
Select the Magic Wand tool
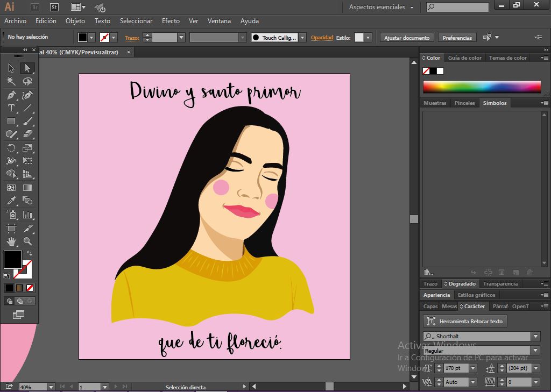(x=11, y=82)
